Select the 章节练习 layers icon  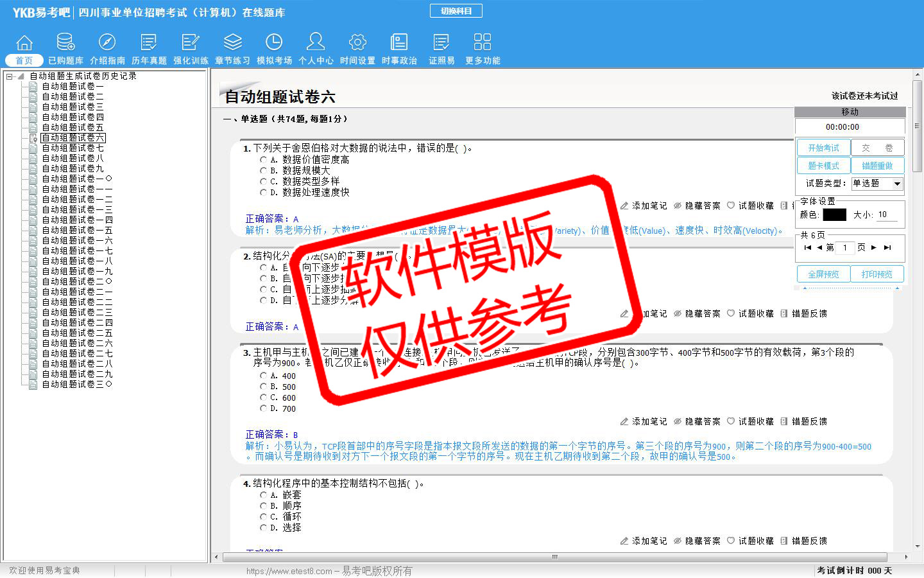232,43
